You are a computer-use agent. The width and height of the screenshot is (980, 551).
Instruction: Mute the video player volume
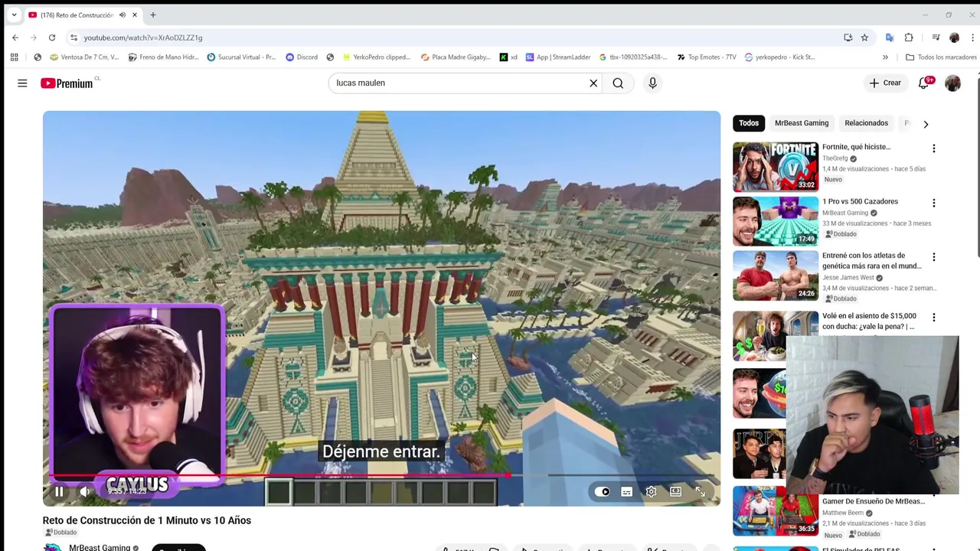click(x=85, y=491)
